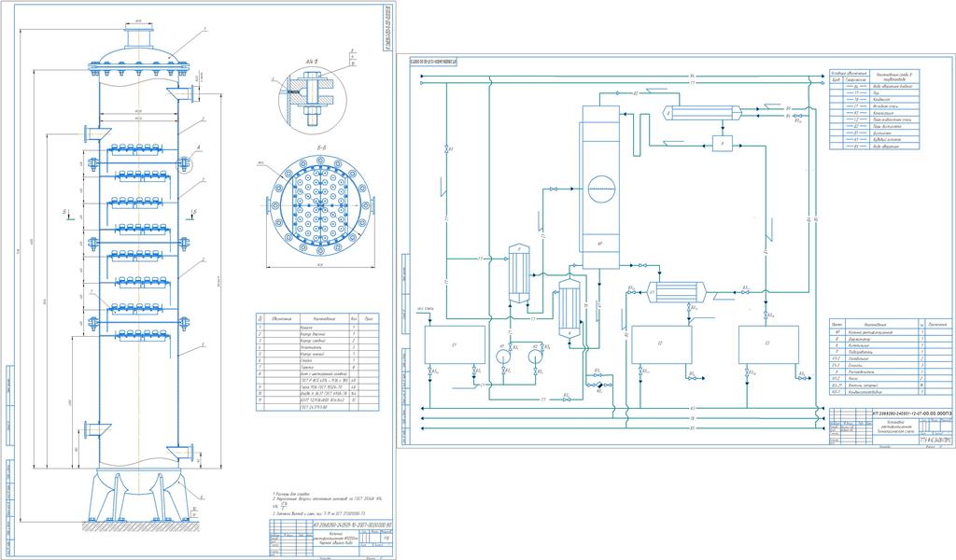Select the equipment list table on the scheme
This screenshot has height=560, width=956.
point(890,357)
